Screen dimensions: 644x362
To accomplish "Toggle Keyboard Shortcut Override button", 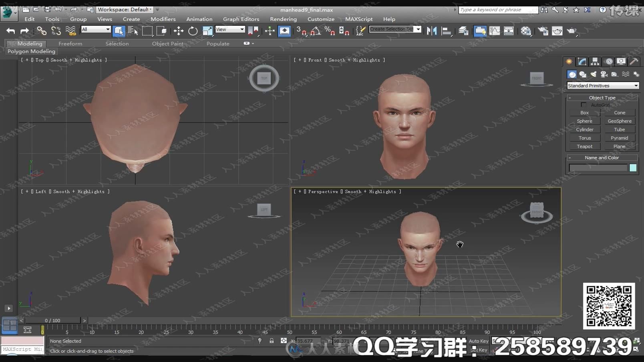I will (284, 31).
